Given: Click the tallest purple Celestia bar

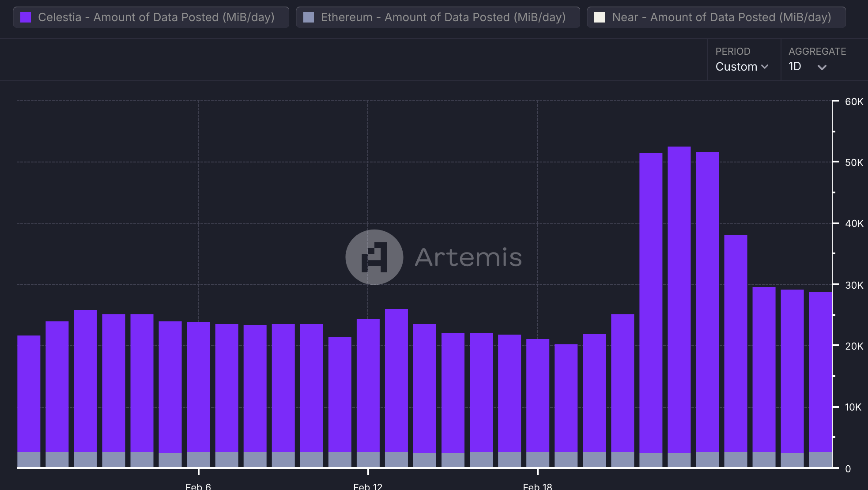Looking at the screenshot, I should pyautogui.click(x=679, y=299).
